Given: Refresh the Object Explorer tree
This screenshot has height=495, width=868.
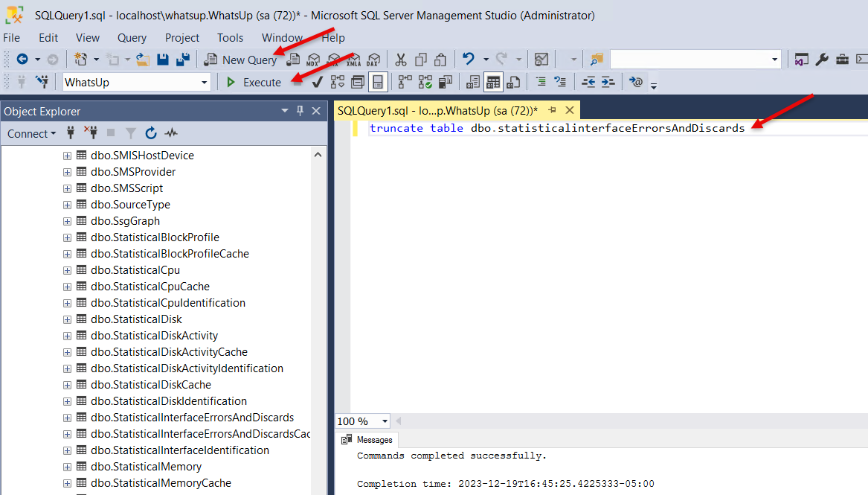Looking at the screenshot, I should coord(151,134).
